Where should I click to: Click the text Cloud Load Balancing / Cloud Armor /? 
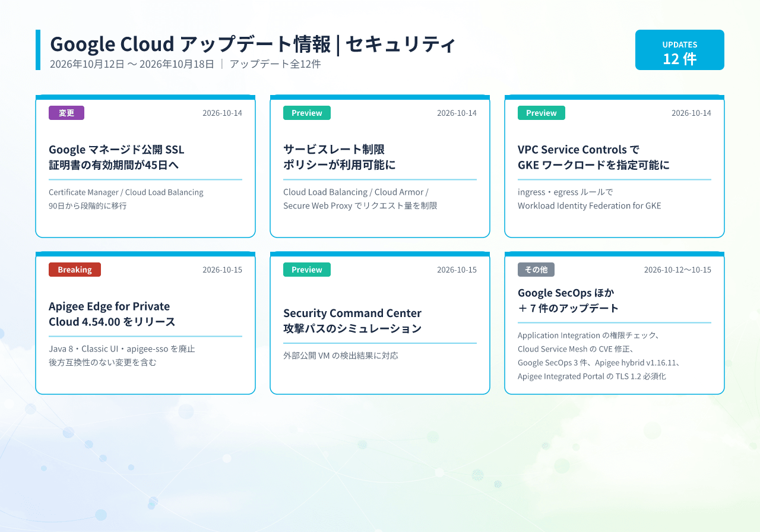tap(356, 192)
